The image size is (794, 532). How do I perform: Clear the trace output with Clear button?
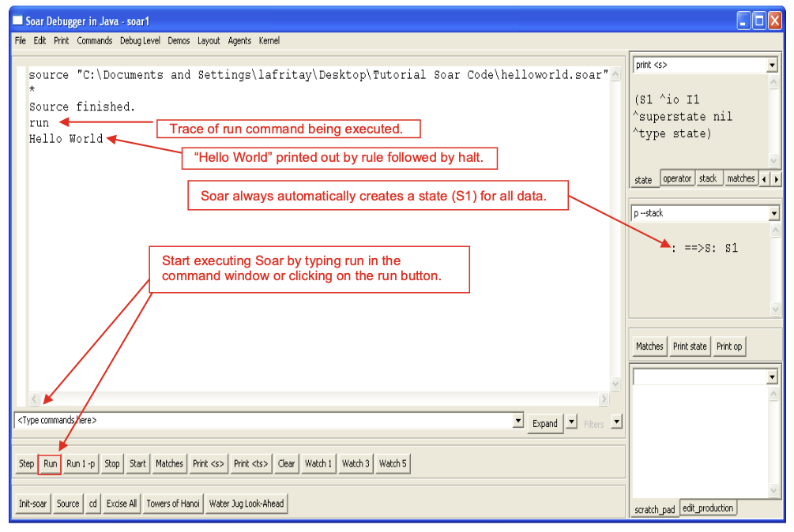(x=285, y=463)
